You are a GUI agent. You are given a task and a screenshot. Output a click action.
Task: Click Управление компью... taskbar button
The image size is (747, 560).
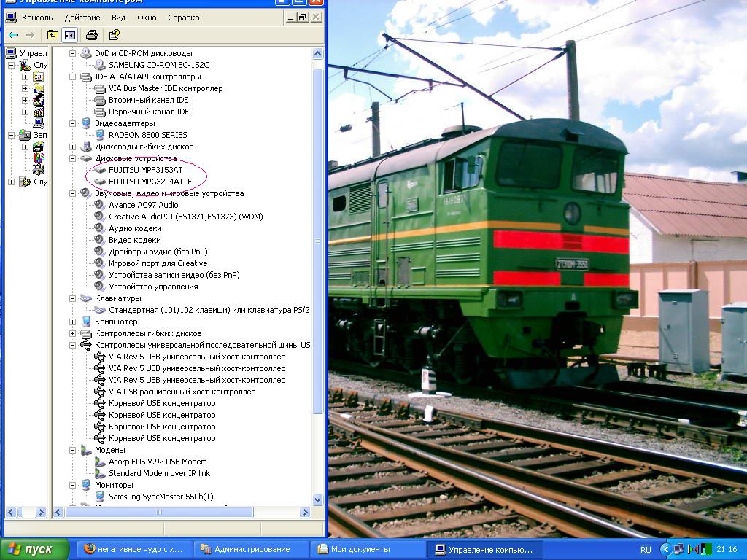tap(485, 549)
